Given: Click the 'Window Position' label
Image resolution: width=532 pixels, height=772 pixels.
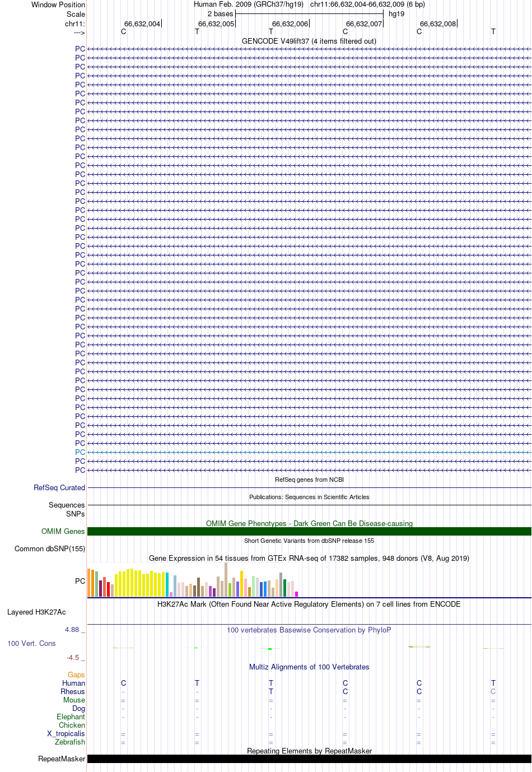Looking at the screenshot, I should 58,4.
